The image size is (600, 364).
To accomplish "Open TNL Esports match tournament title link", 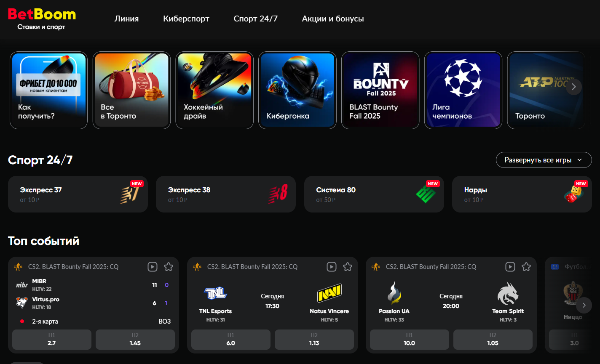I will click(x=252, y=267).
